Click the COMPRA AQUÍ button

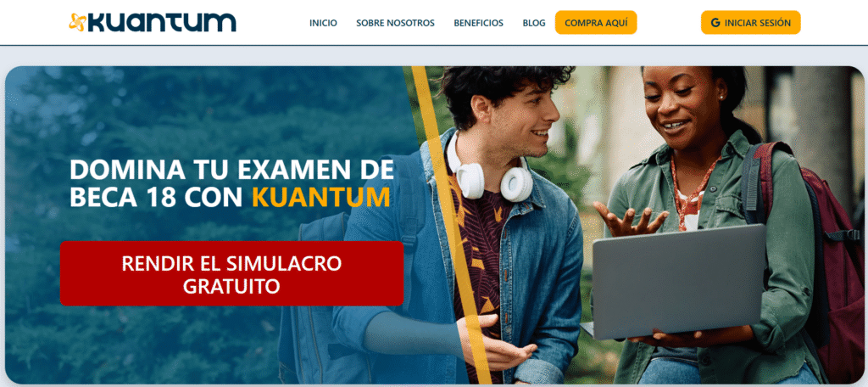click(596, 23)
